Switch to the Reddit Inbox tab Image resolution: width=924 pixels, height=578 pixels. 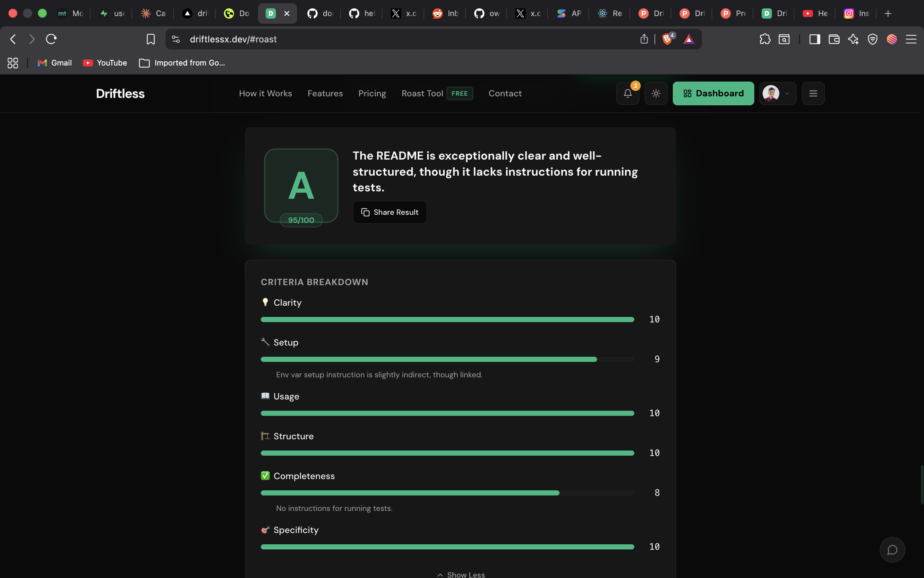pyautogui.click(x=445, y=13)
